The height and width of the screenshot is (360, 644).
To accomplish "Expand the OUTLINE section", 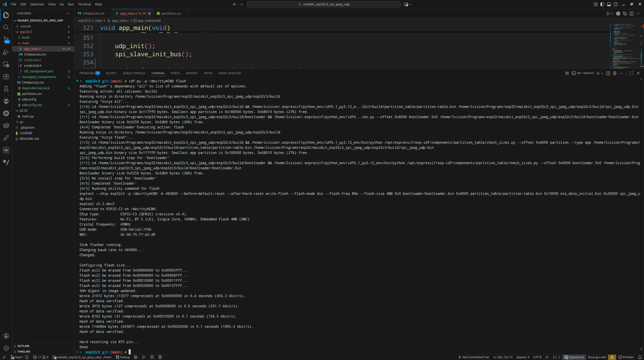I will 23,346.
